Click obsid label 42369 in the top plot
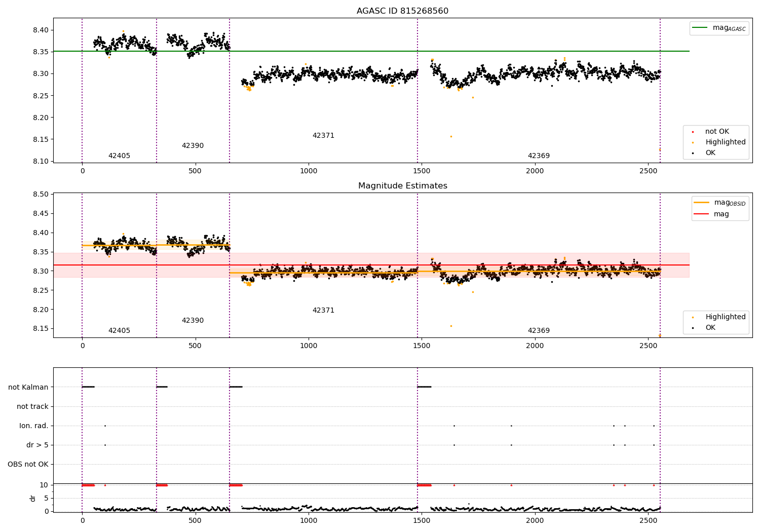This screenshot has height=532, width=760. (x=539, y=156)
